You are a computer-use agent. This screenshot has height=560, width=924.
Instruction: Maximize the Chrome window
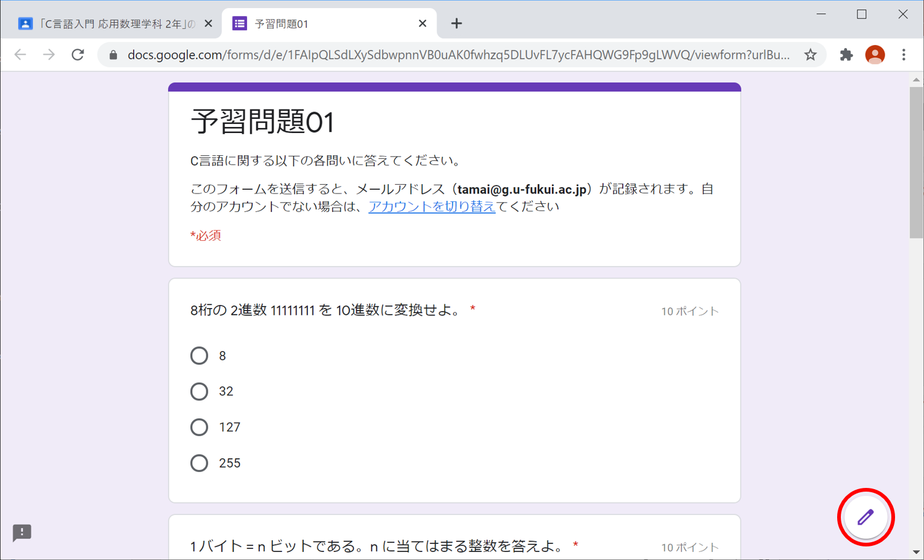coord(862,14)
